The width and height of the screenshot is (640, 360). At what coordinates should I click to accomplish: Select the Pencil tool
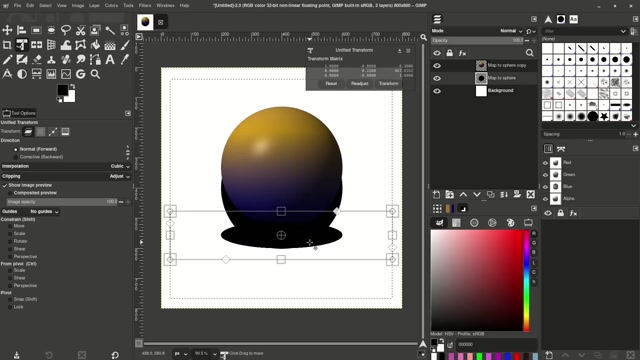tap(7, 60)
